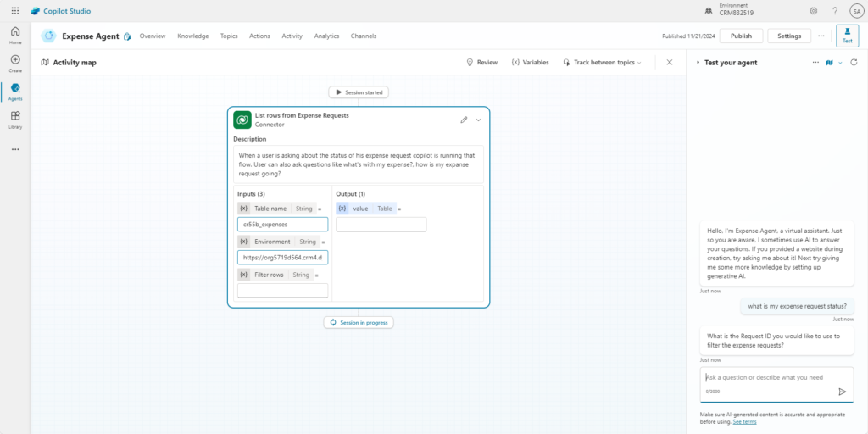This screenshot has width=868, height=434.
Task: Click "what is my expense request status?" message
Action: (797, 306)
